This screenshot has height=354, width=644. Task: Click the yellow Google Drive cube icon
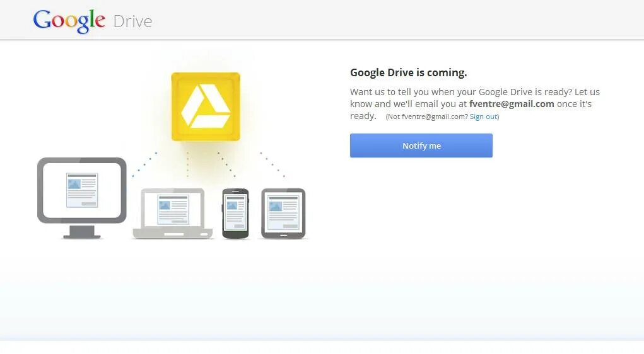click(206, 106)
